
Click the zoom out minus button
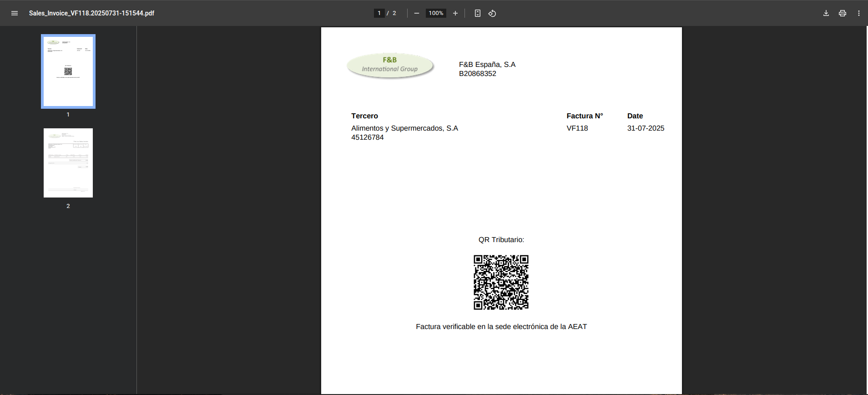[417, 13]
